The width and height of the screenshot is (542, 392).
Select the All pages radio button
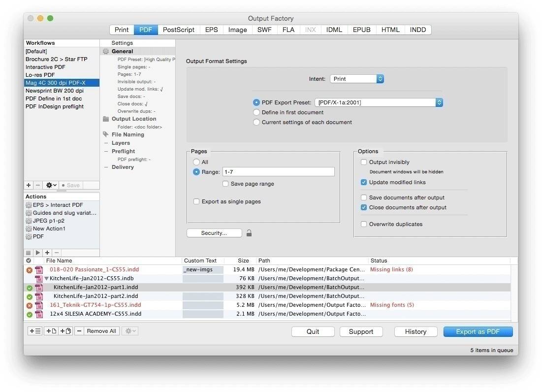[x=196, y=162]
